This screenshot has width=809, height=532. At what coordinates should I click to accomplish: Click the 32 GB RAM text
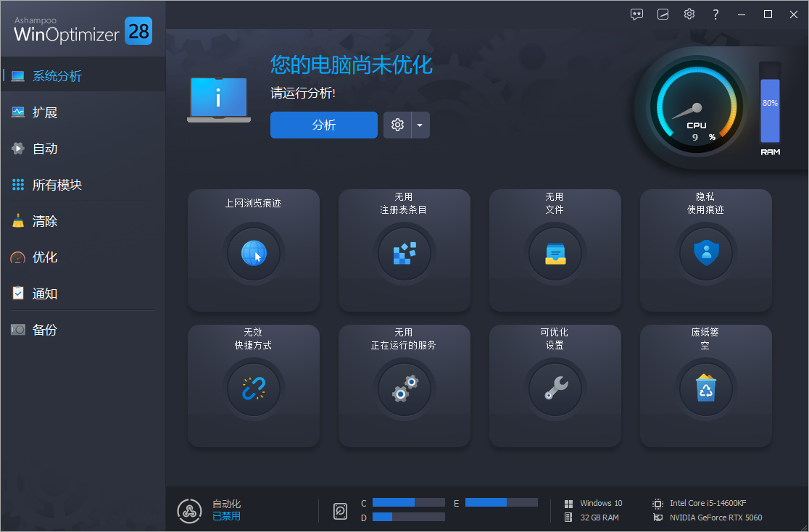pos(600,517)
